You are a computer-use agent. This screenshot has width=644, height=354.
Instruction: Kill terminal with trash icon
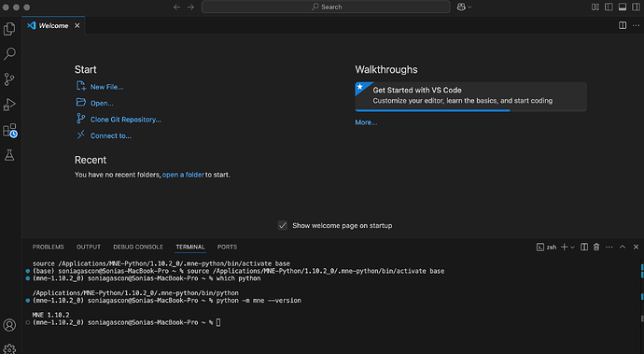point(596,248)
